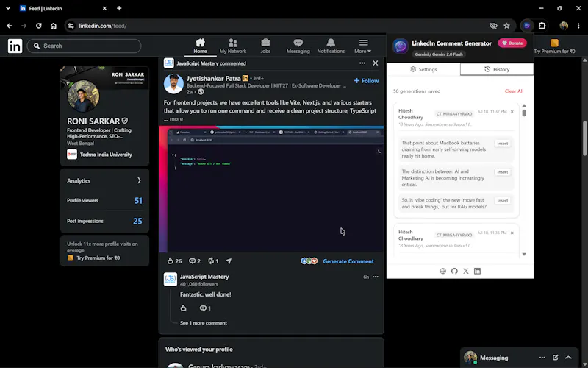
Task: Open the Chrome profile avatar
Action: [x=564, y=26]
